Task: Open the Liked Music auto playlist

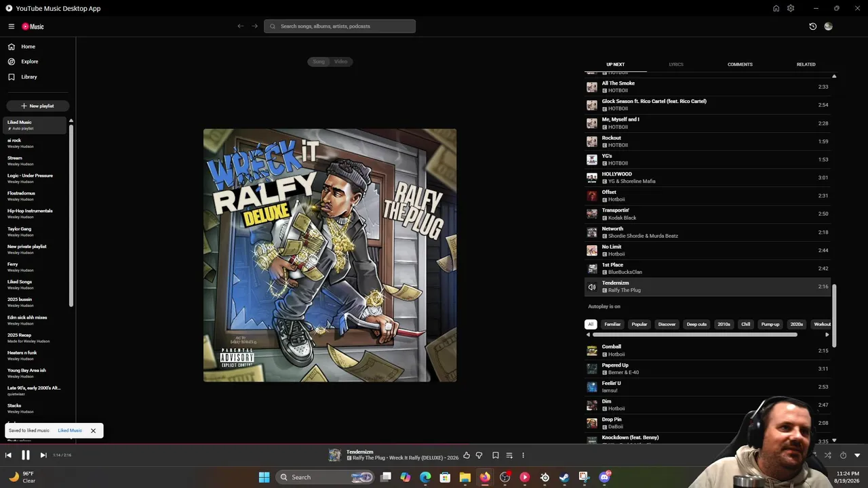Action: click(x=35, y=125)
